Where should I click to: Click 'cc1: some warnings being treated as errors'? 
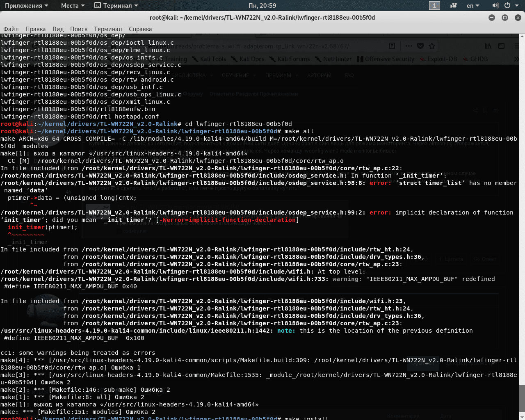pyautogui.click(x=78, y=353)
